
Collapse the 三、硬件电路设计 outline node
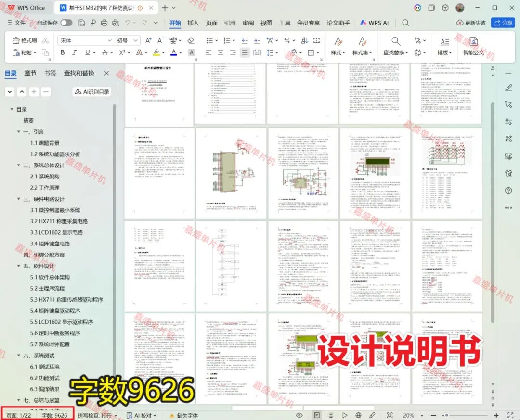point(19,199)
